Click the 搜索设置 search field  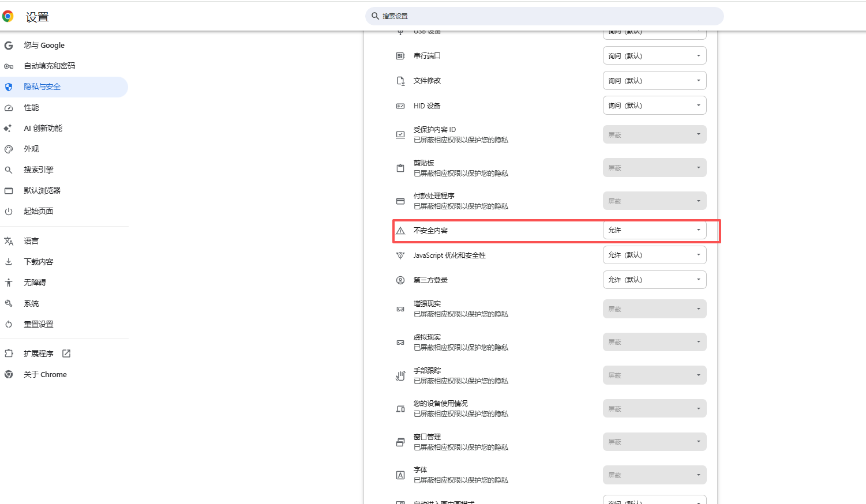[544, 16]
